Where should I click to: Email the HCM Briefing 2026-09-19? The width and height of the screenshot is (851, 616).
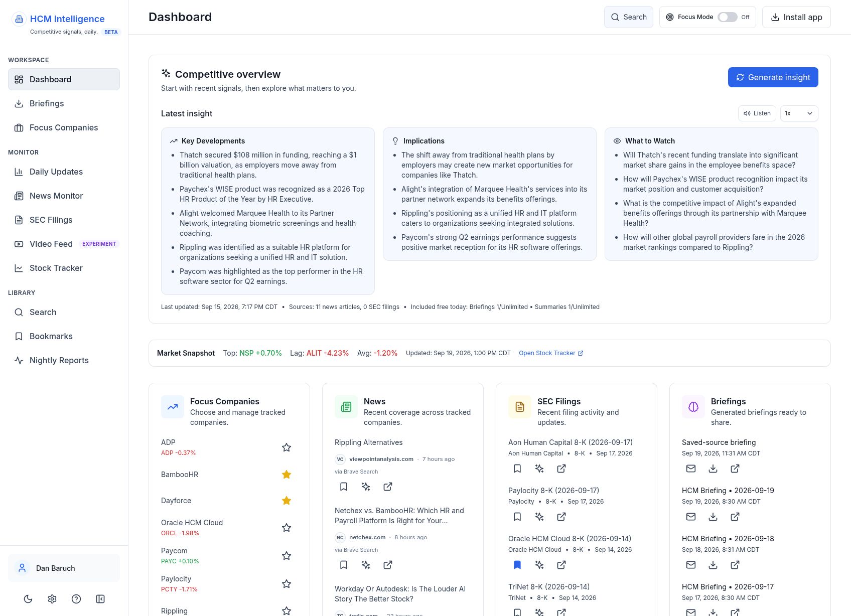691,517
